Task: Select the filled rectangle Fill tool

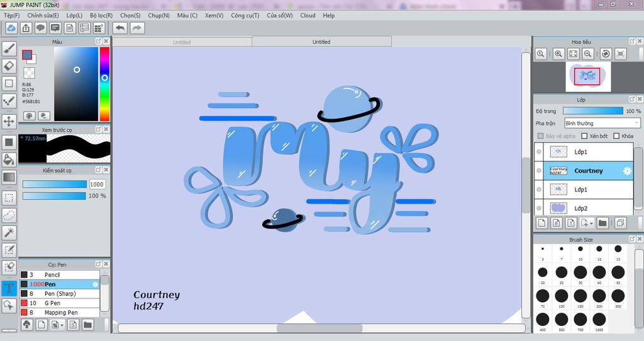Action: (9, 142)
